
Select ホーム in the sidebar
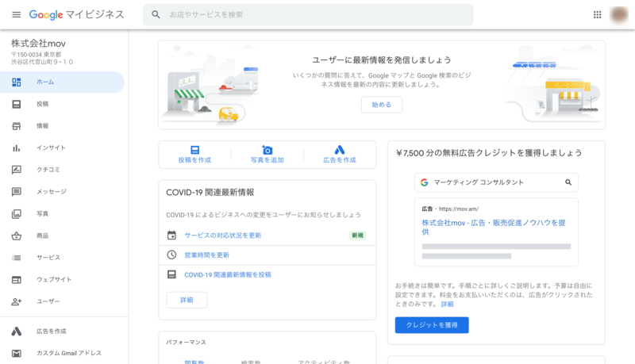click(x=62, y=82)
